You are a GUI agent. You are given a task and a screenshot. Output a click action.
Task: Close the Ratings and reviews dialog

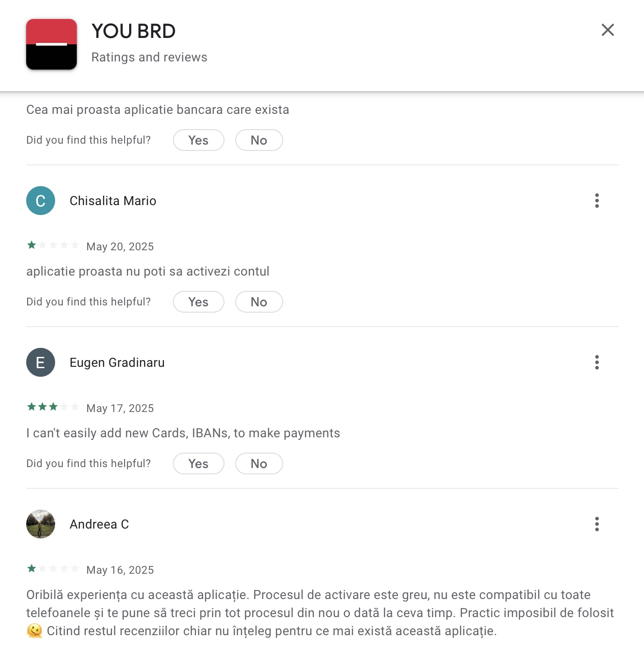pyautogui.click(x=608, y=30)
